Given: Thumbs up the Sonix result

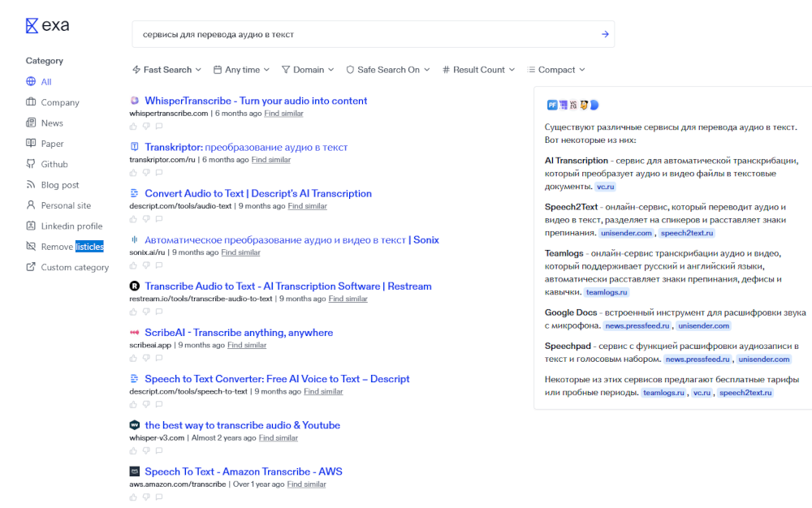Looking at the screenshot, I should point(134,265).
